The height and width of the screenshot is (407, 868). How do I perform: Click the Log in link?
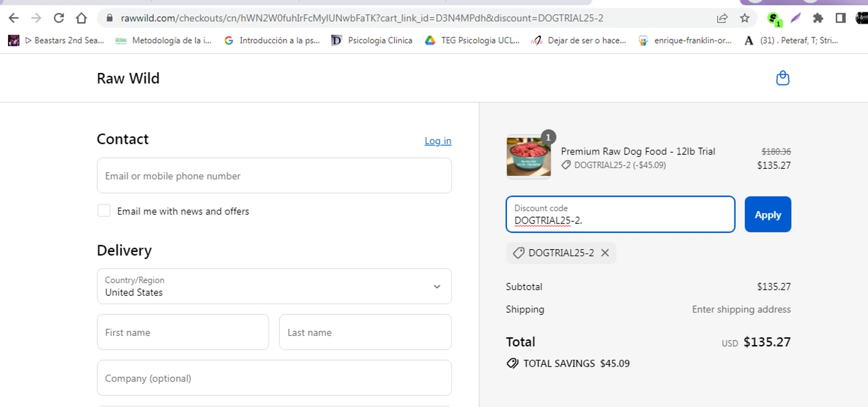pyautogui.click(x=438, y=140)
